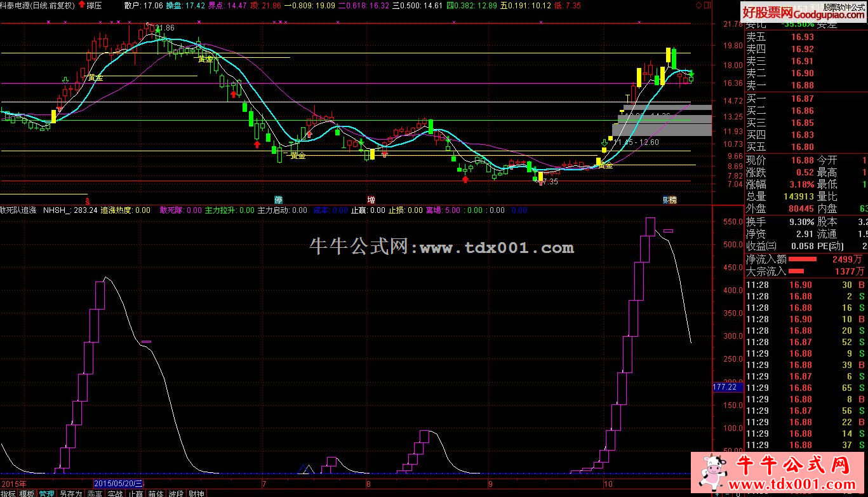Select the 波段 indicator tab
Viewport: 868px width, 497px height.
click(x=177, y=493)
